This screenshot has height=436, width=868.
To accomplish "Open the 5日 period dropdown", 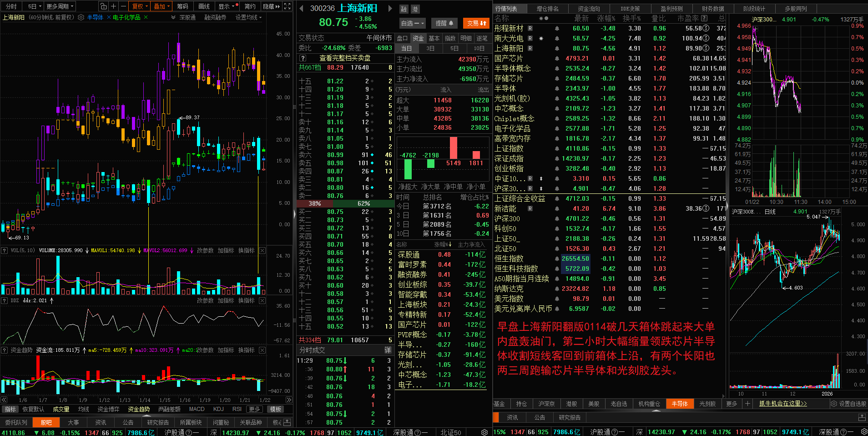I will point(35,6).
